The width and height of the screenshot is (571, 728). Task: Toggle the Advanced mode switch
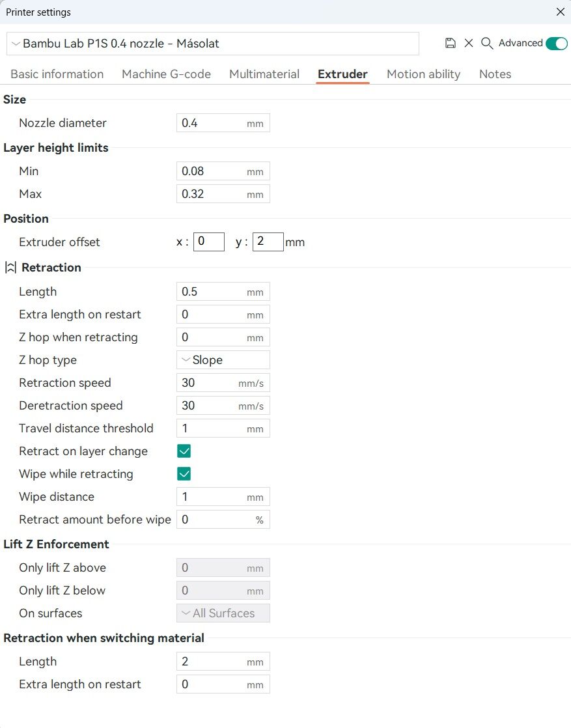click(x=556, y=43)
